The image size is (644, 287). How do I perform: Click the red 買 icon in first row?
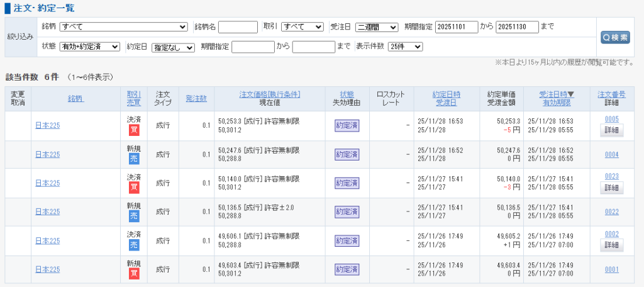click(134, 130)
